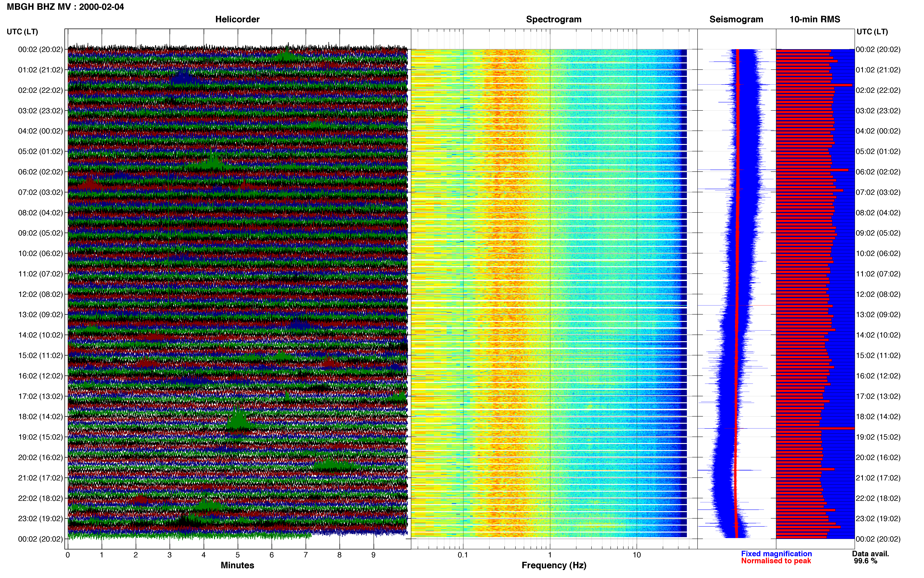Click the left 'UTC (LT)' axis label

22,32
